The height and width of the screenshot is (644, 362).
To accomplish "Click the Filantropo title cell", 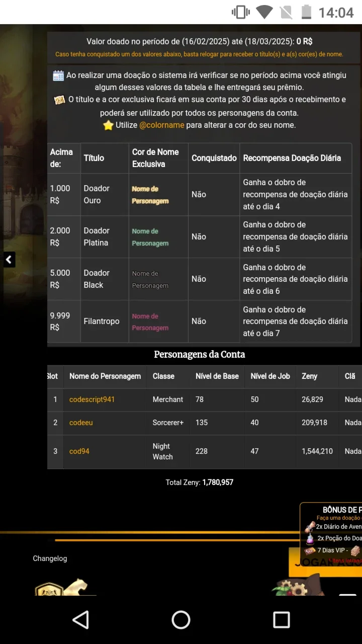I will coord(105,321).
